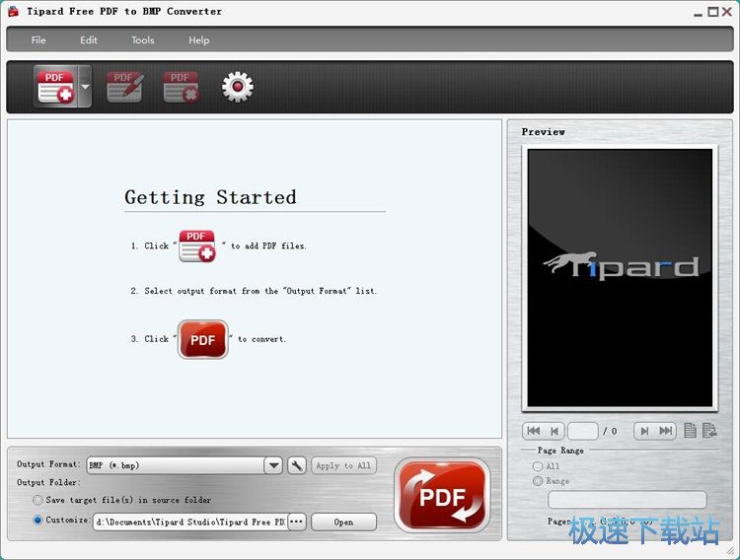The image size is (740, 560).
Task: Click the Add PDF icon in Getting Started
Action: (x=196, y=245)
